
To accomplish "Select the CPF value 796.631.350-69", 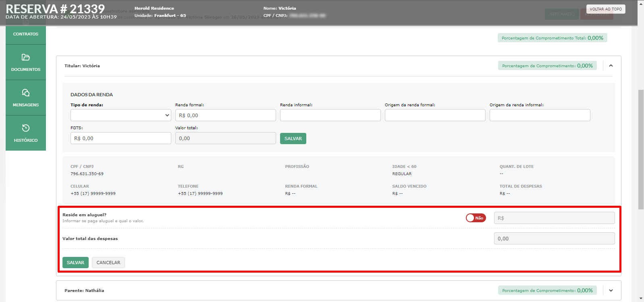I will pos(87,174).
